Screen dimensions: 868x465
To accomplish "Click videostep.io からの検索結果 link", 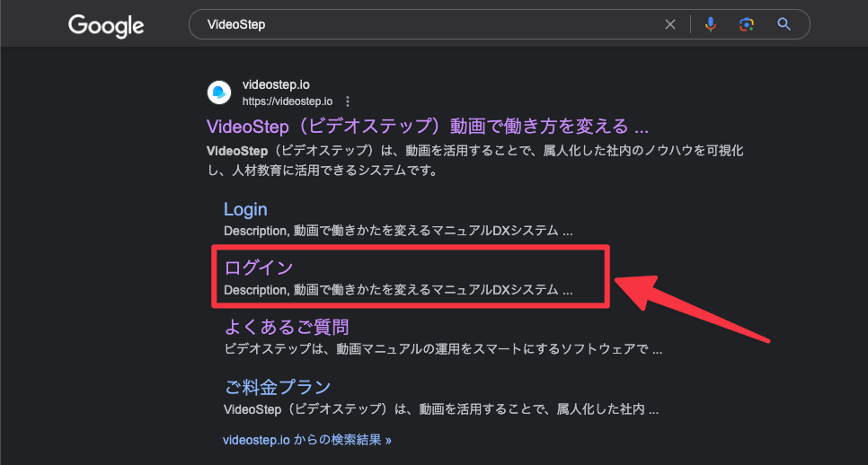I will click(307, 440).
